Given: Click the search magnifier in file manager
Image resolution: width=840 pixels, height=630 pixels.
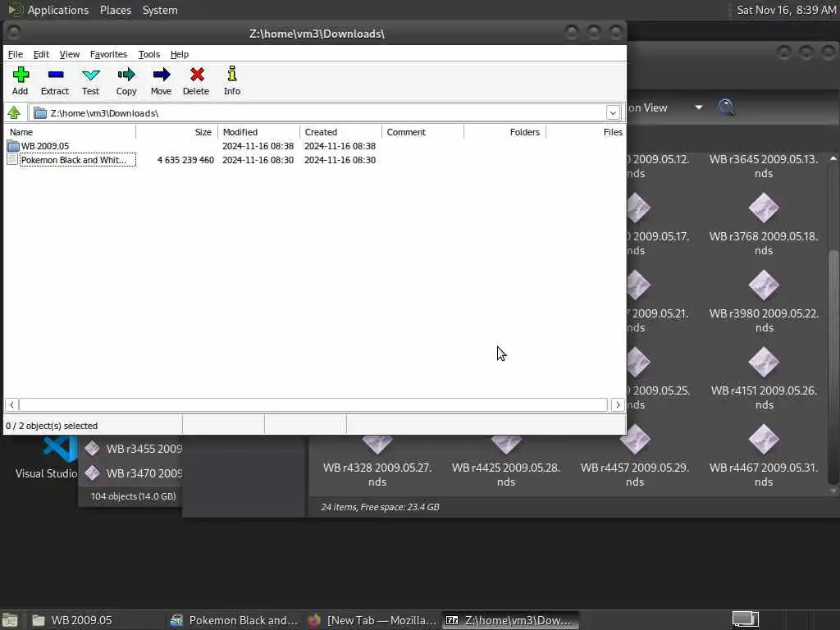Looking at the screenshot, I should pos(726,107).
